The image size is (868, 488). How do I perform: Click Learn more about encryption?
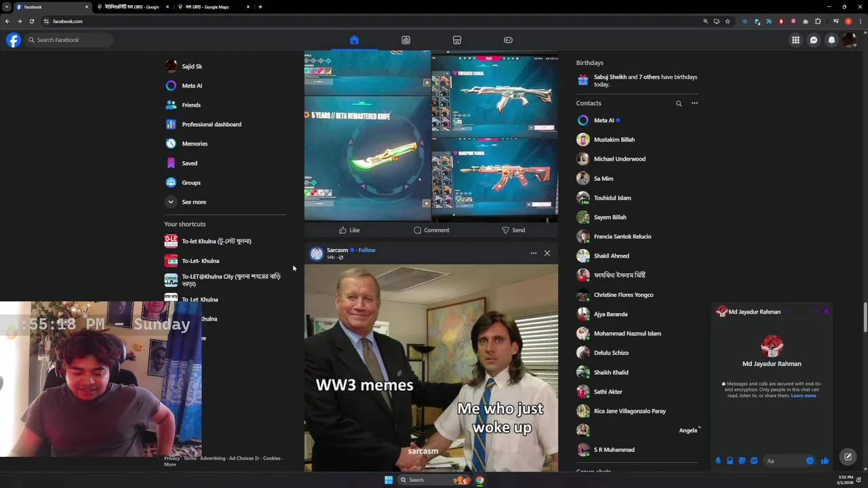click(804, 396)
